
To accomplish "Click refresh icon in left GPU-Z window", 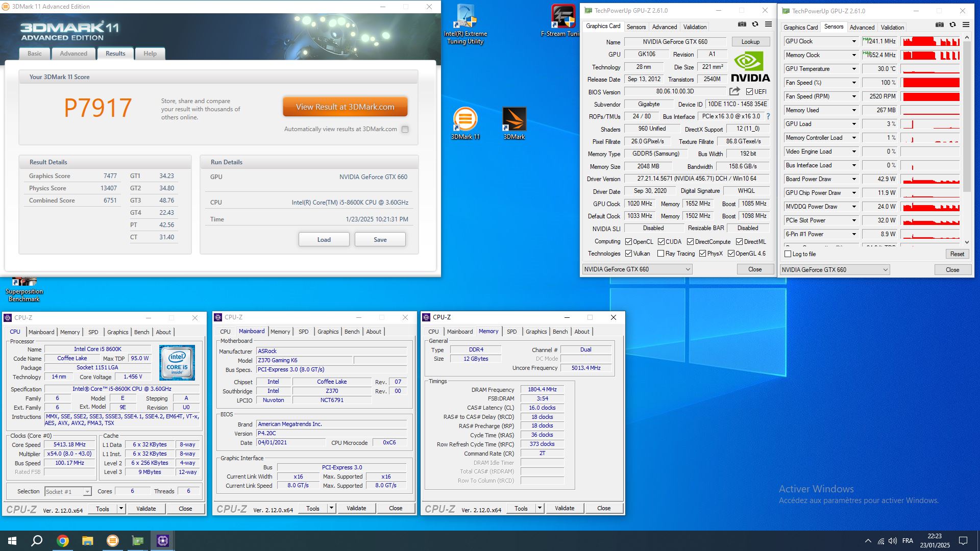I will click(x=755, y=24).
